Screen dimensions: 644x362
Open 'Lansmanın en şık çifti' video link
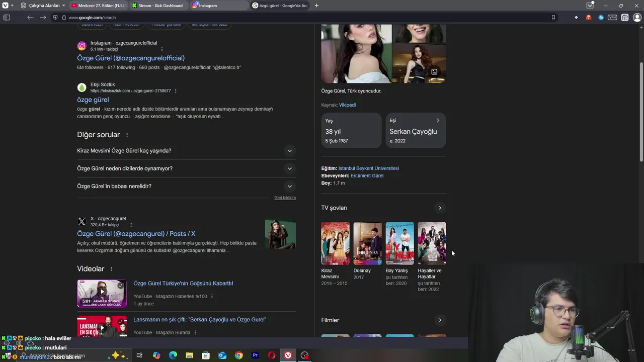(x=200, y=320)
